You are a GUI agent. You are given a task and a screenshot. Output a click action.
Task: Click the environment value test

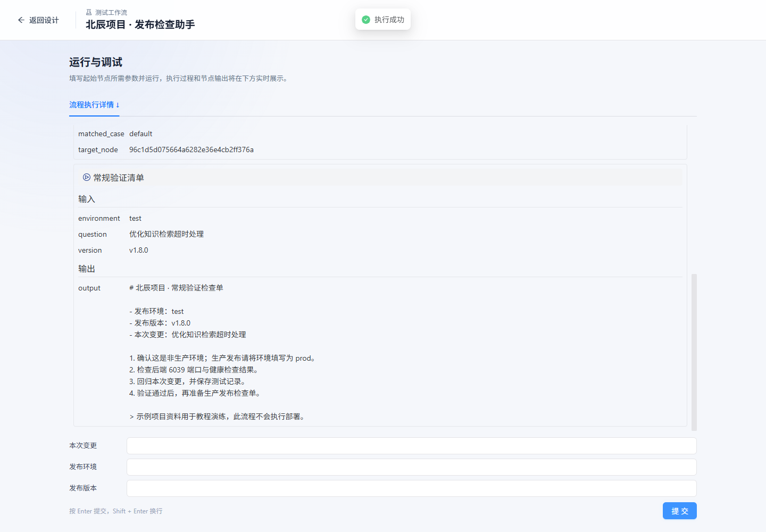(136, 218)
